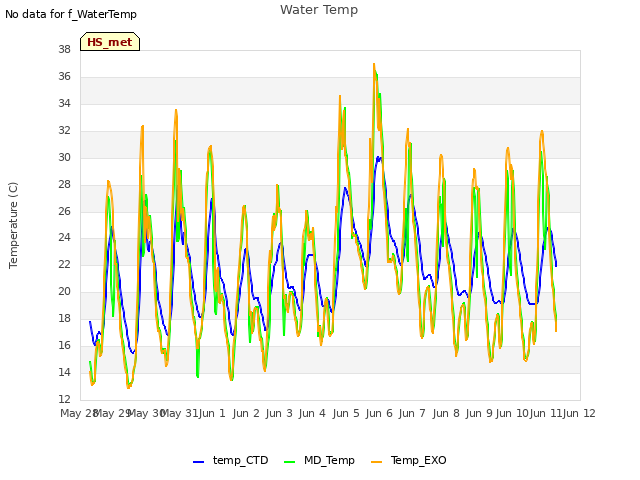Click the x-axis date label Jun 9
640x480 pixels.
click(479, 413)
